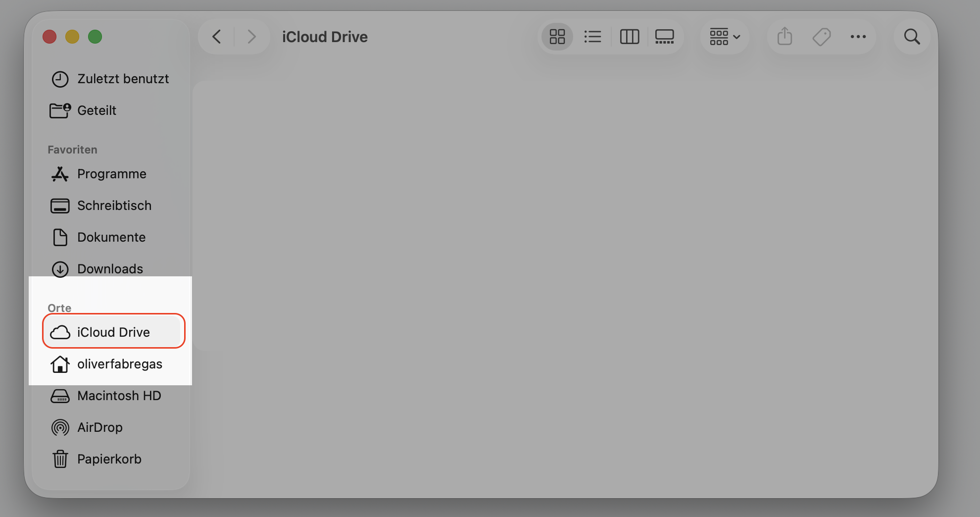Click the Orte section header
The width and height of the screenshot is (980, 517).
pos(59,308)
